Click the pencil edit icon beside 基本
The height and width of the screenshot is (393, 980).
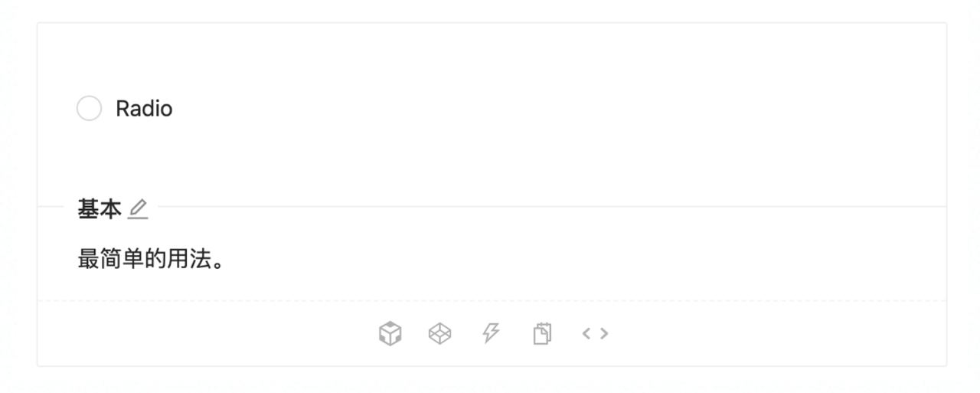point(138,209)
